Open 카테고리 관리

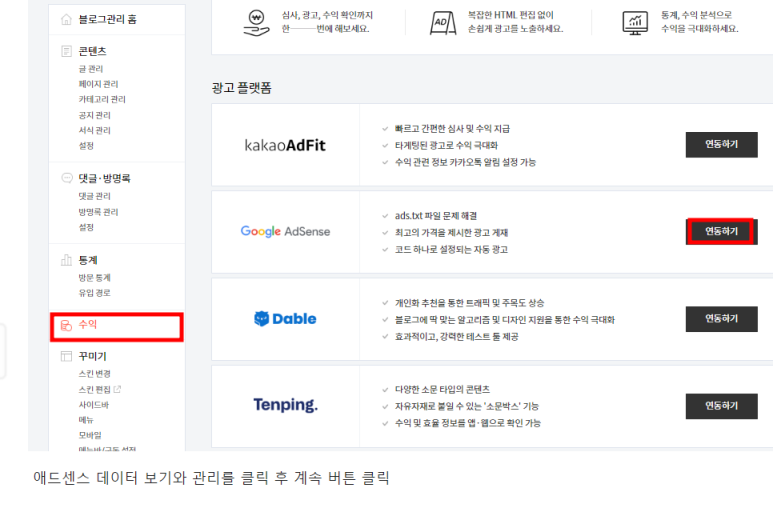(102, 99)
